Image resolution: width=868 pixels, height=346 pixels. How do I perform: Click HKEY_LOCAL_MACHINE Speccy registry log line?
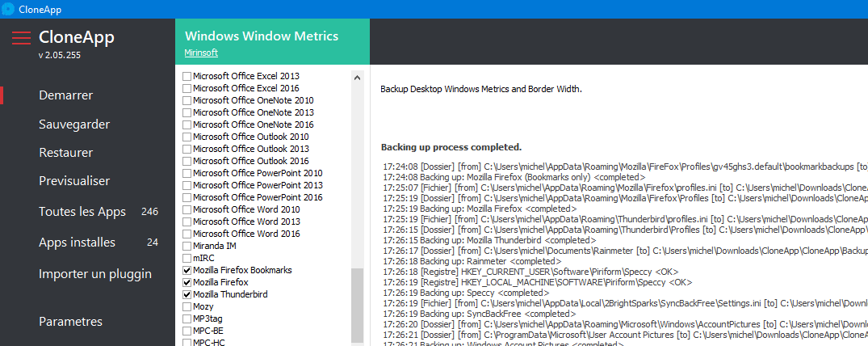point(537,282)
